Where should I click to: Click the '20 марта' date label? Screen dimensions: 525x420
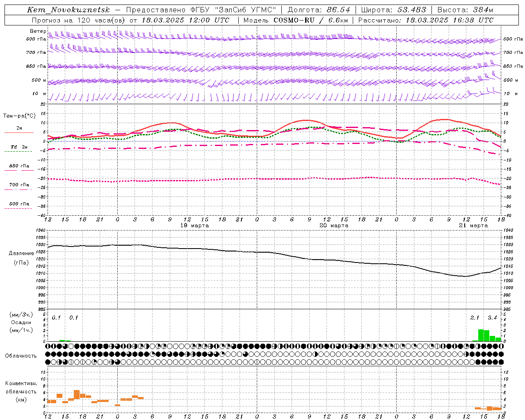click(334, 226)
